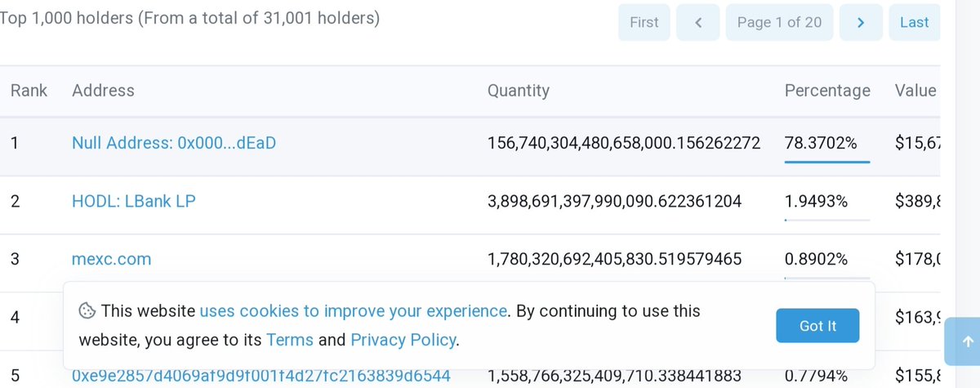Click the Value column header
The width and height of the screenshot is (980, 388).
[x=915, y=91]
